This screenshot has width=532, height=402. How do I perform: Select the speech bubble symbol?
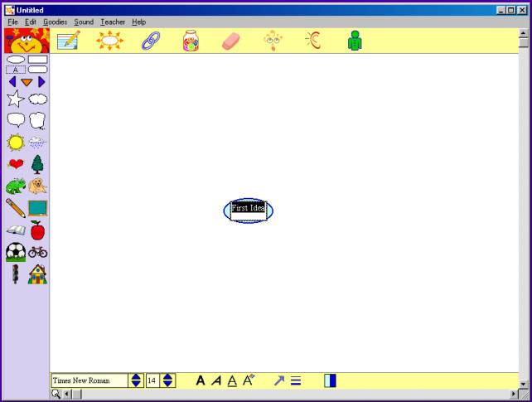[16, 120]
